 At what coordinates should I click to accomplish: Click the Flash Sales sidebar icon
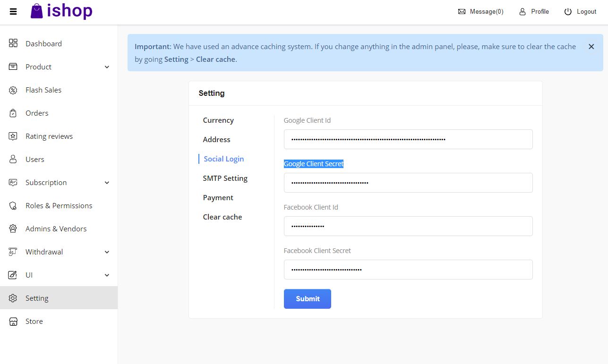(x=13, y=90)
